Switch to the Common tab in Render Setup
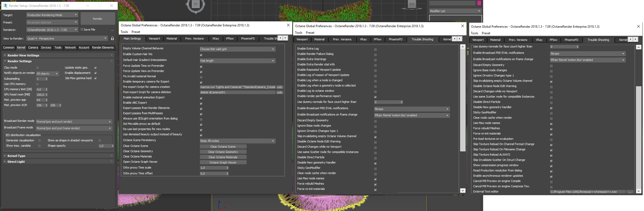 pyautogui.click(x=9, y=47)
